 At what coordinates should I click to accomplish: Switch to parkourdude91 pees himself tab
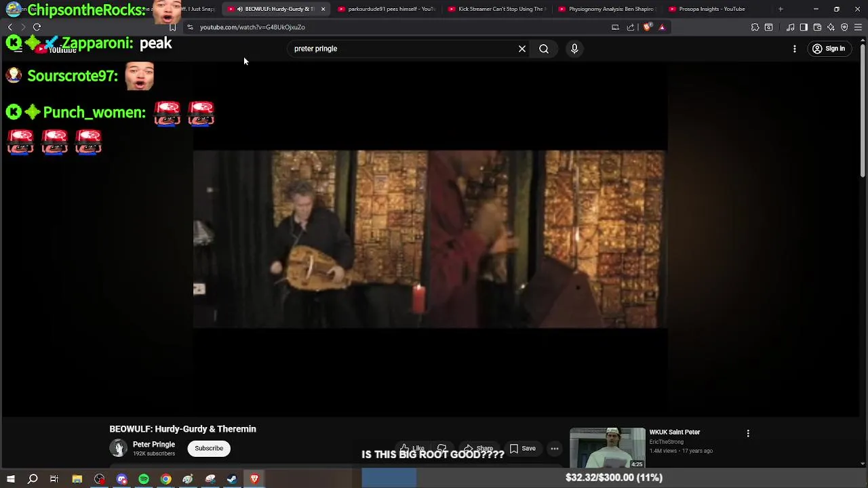tap(387, 9)
